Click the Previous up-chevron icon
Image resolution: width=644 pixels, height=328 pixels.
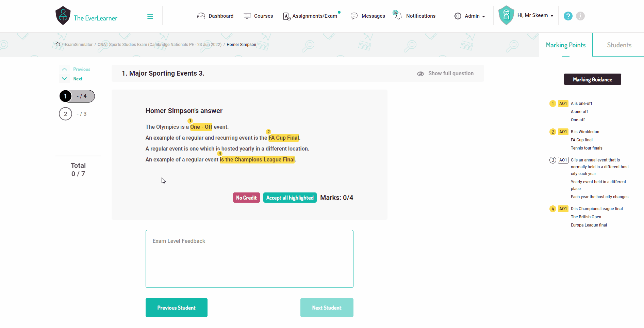64,69
